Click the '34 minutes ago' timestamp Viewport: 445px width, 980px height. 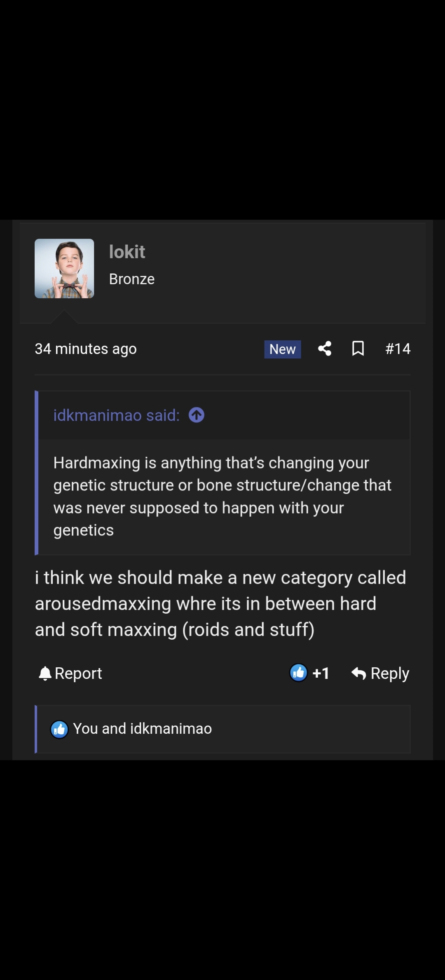[x=86, y=349]
